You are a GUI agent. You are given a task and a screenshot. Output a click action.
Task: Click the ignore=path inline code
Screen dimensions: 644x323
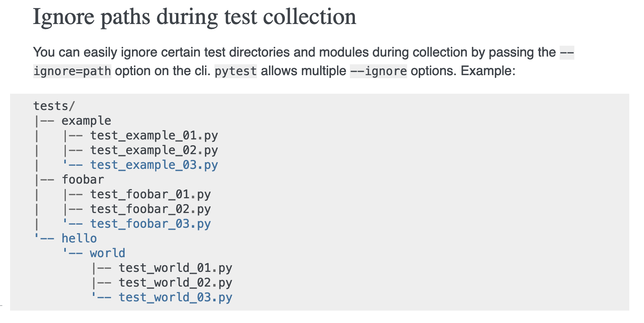72,71
